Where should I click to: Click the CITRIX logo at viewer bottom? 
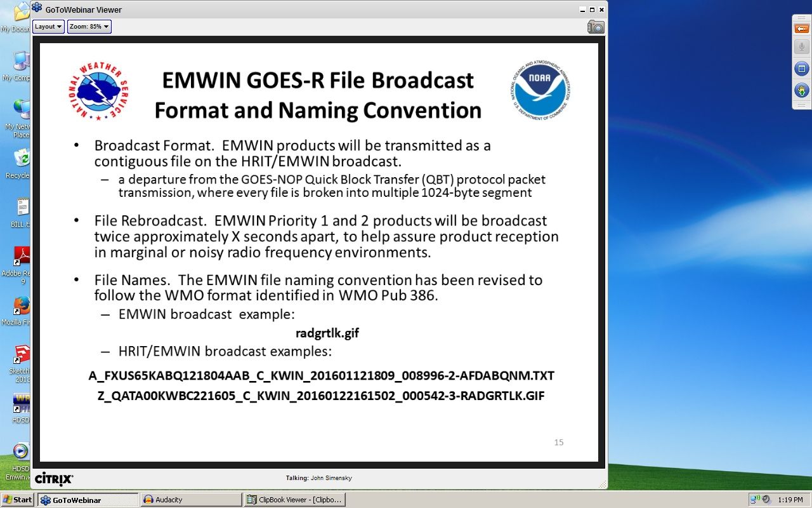(54, 478)
